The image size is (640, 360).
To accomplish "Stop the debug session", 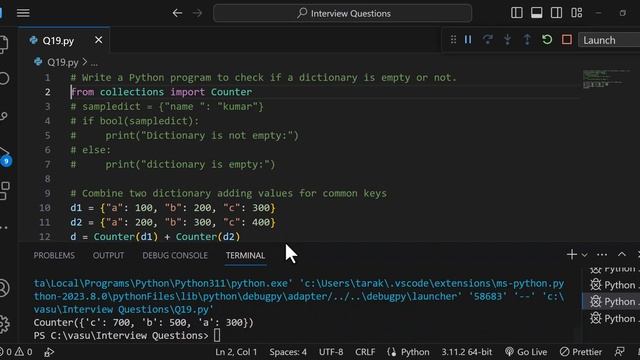I will pos(567,40).
